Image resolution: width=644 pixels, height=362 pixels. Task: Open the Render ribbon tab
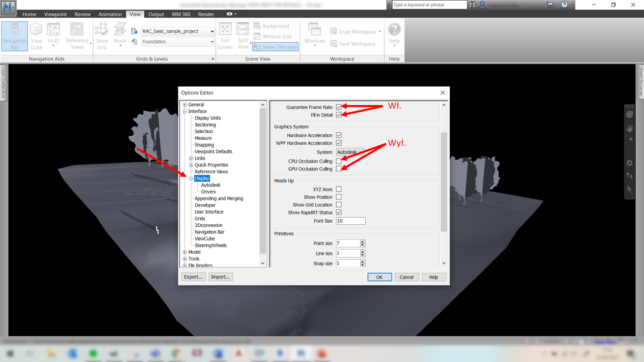(x=206, y=14)
